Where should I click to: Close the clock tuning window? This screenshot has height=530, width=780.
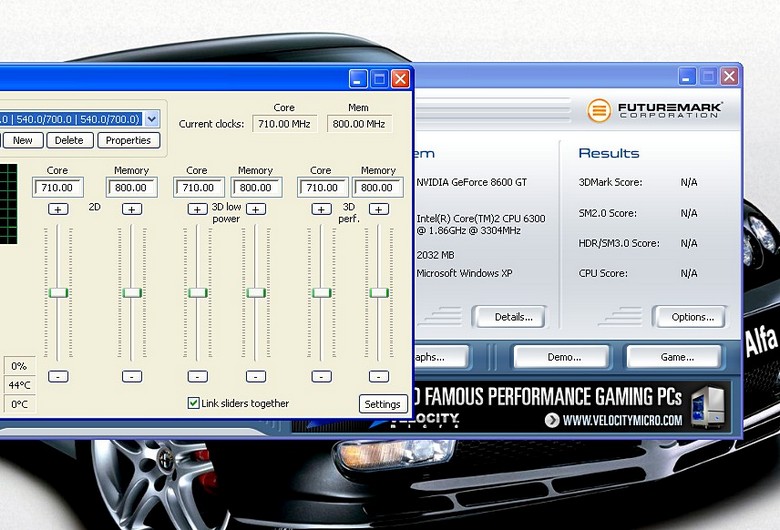tap(400, 79)
